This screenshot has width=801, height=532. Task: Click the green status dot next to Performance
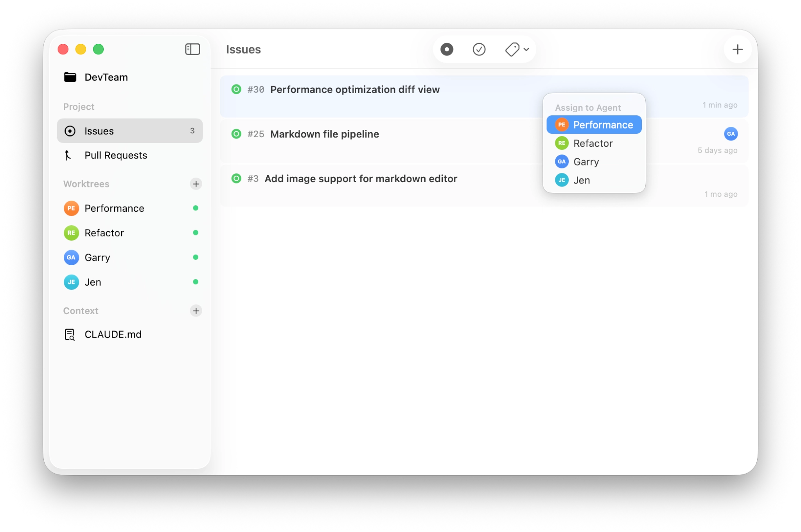click(196, 208)
